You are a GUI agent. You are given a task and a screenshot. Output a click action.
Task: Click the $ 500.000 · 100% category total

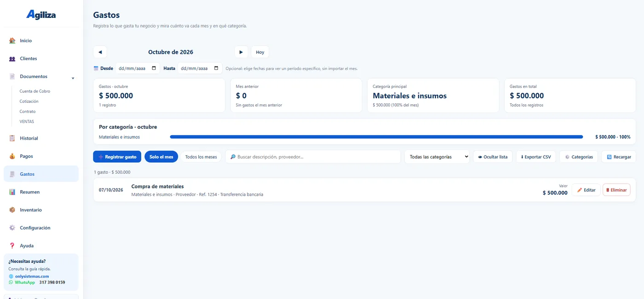(x=613, y=137)
